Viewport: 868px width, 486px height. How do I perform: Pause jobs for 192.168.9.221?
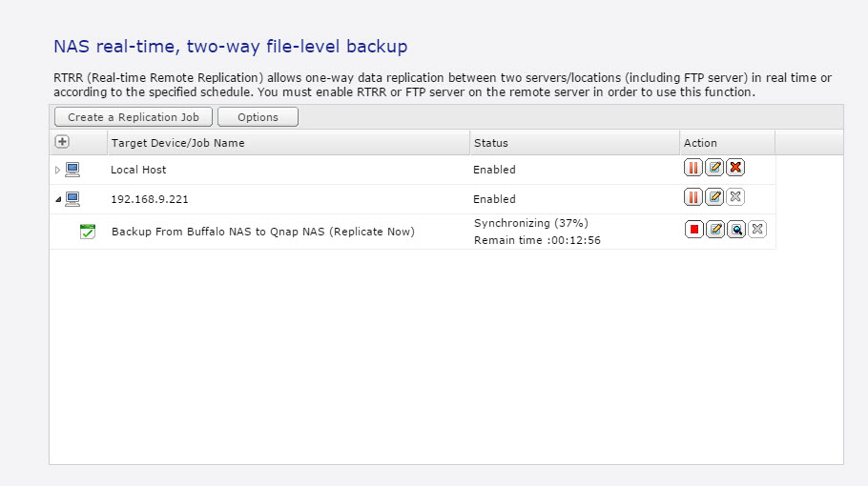(693, 197)
